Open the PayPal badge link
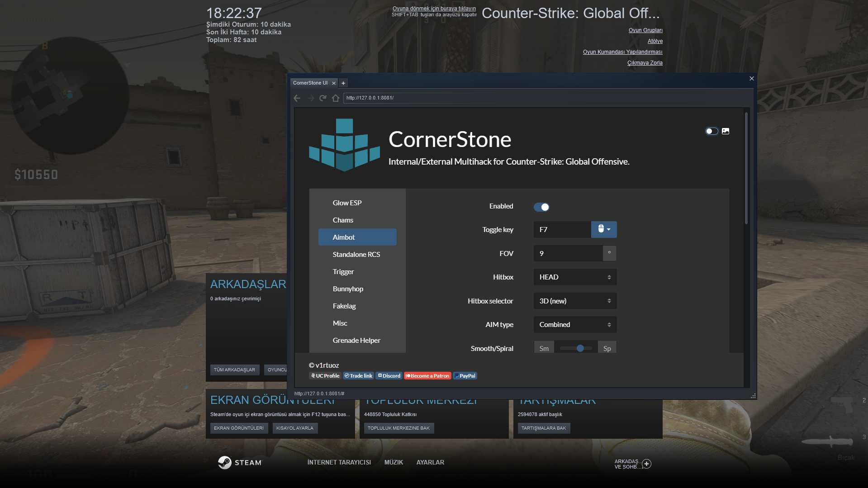This screenshot has height=488, width=868. point(465,376)
